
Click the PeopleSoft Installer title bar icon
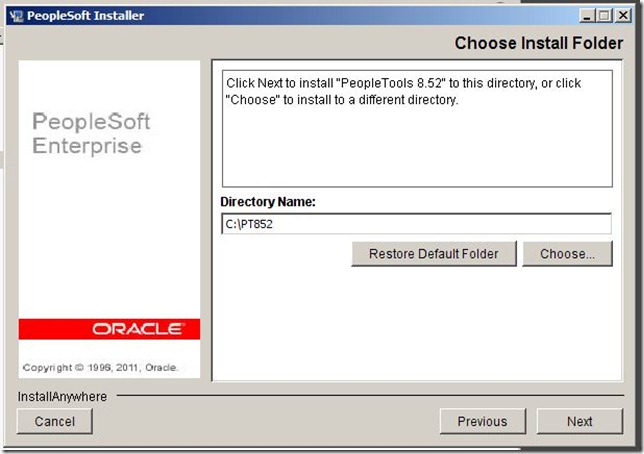(x=16, y=16)
